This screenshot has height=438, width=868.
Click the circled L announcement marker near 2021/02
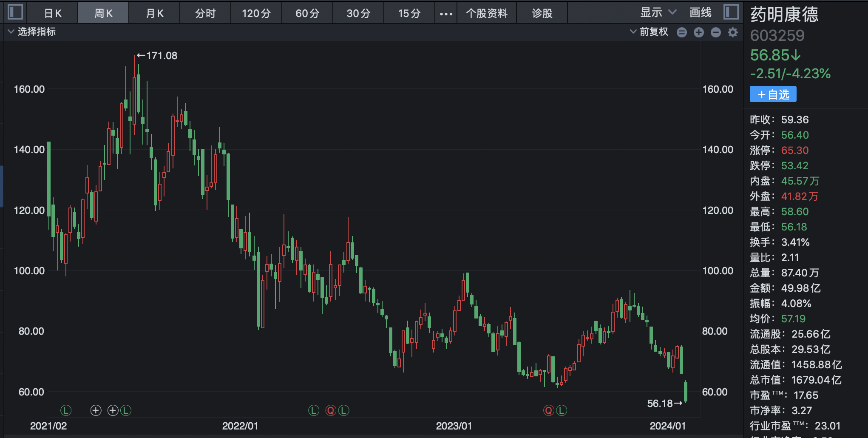pos(66,410)
